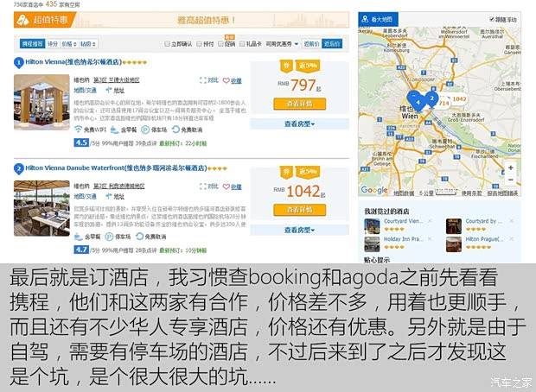This screenshot has width=536, height=392.
Task: Click 券 coupon badge above 1042 price
Action: 286,172
